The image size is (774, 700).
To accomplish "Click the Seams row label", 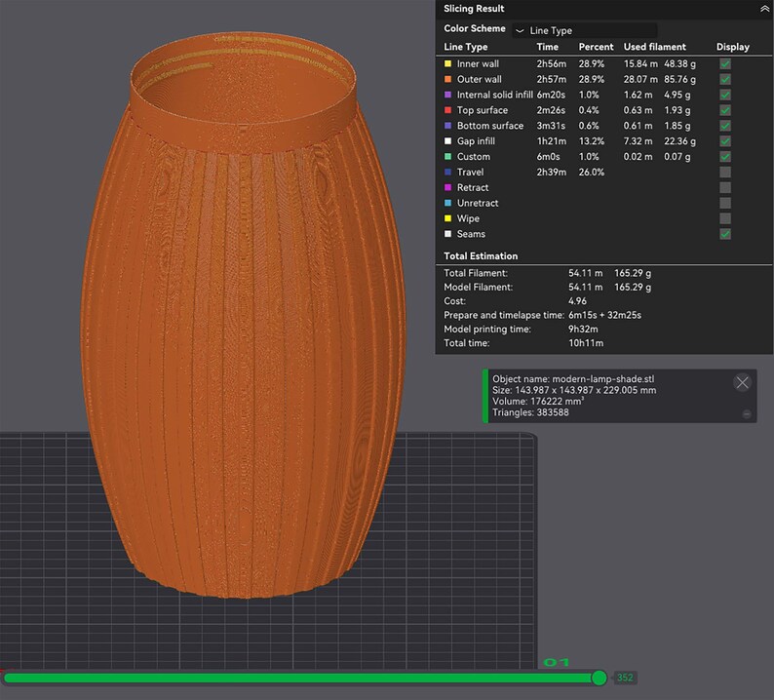I will (471, 234).
